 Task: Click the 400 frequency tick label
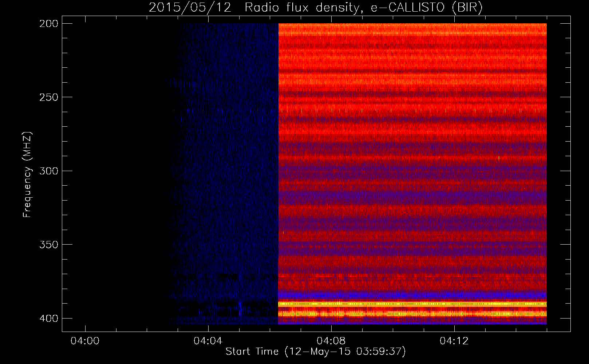click(x=49, y=318)
